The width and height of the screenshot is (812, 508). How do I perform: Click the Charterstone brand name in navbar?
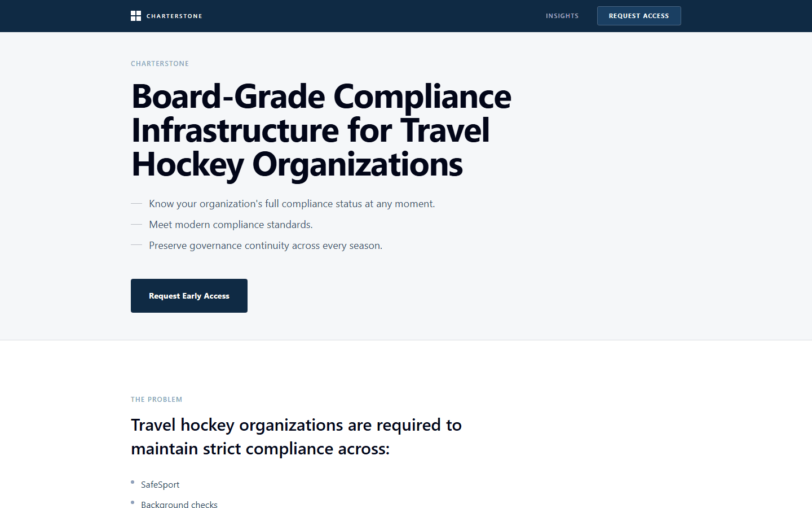coord(174,16)
